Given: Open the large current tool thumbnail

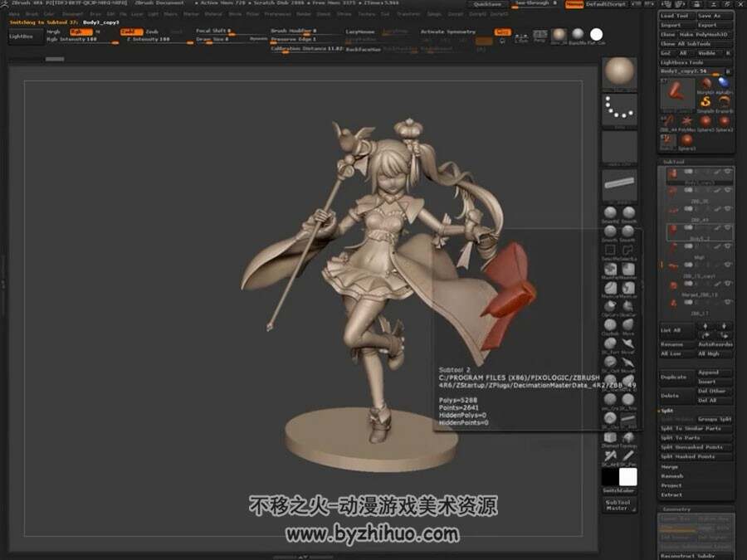Looking at the screenshot, I should pyautogui.click(x=677, y=93).
